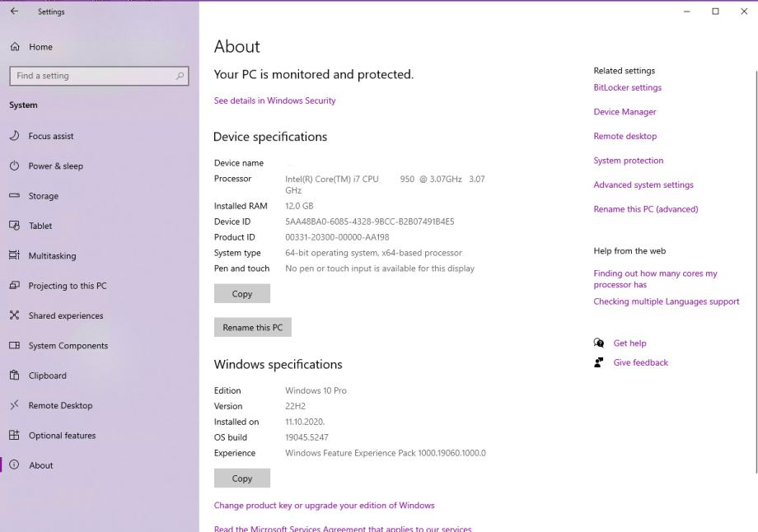This screenshot has width=758, height=532.
Task: Click the 64-bit operating system text
Action: pyautogui.click(x=374, y=253)
